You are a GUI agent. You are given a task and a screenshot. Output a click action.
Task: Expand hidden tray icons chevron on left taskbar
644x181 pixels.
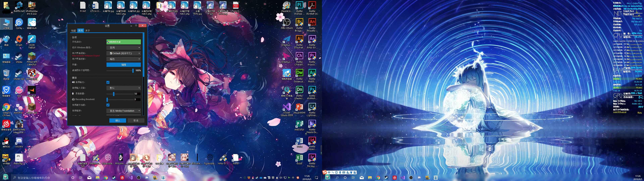pyautogui.click(x=241, y=178)
